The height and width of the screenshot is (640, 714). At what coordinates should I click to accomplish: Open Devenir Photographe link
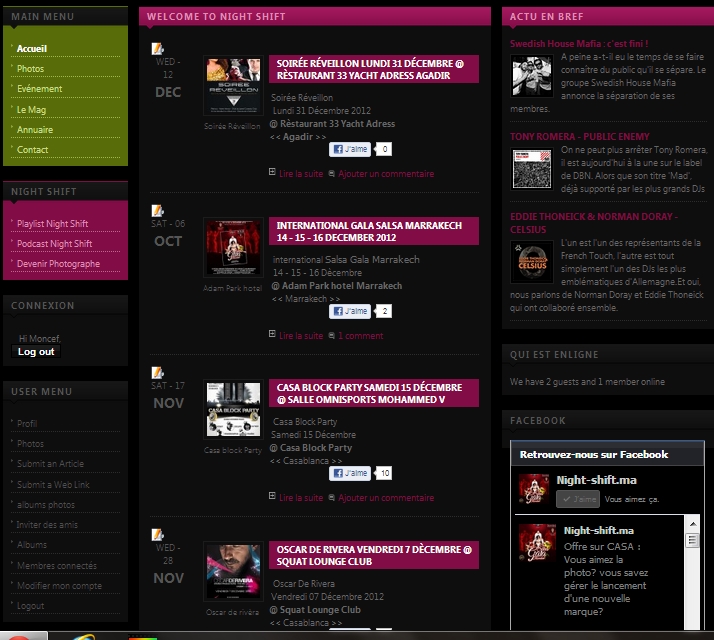click(58, 264)
